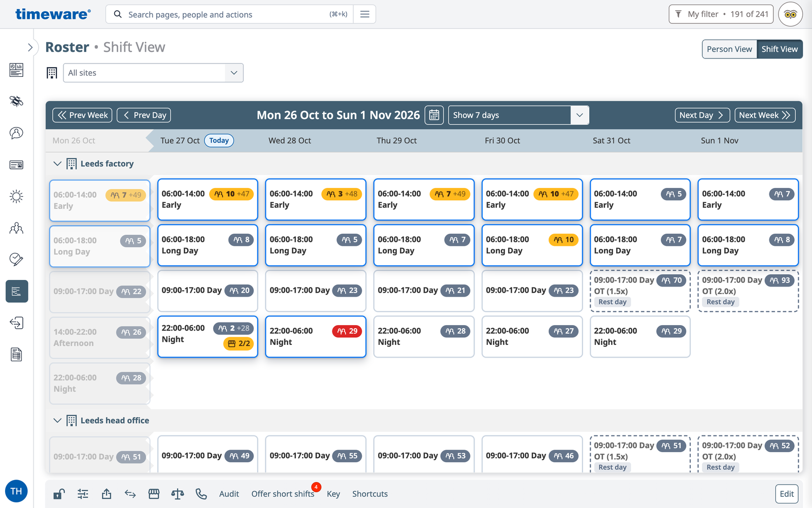Image resolution: width=812 pixels, height=508 pixels.
Task: Open the hamburger menu beside search
Action: coord(365,14)
